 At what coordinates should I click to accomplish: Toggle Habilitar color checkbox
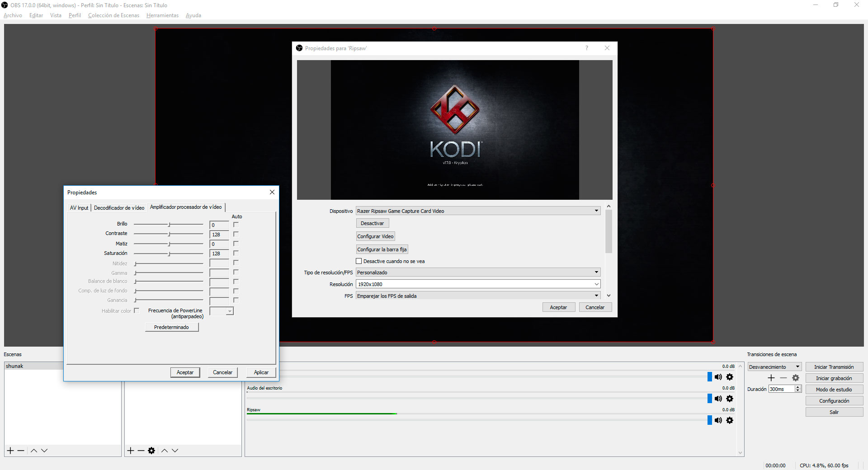pos(137,310)
